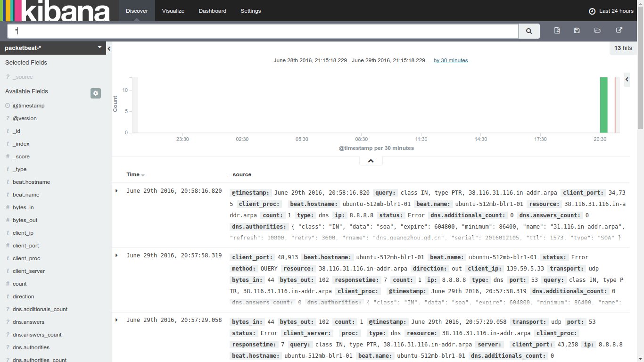Click the Available Fields heading
644x362 pixels.
coord(26,91)
